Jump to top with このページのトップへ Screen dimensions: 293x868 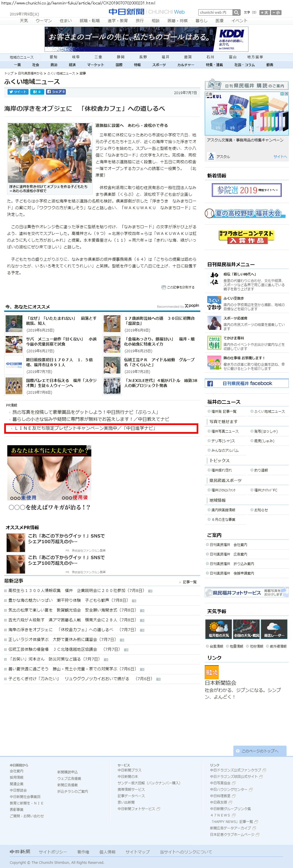pyautogui.click(x=260, y=751)
